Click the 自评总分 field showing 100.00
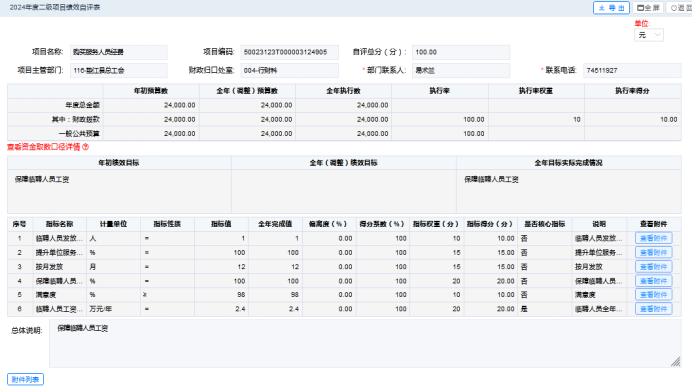Image resolution: width=692 pixels, height=387 pixels. [461, 52]
